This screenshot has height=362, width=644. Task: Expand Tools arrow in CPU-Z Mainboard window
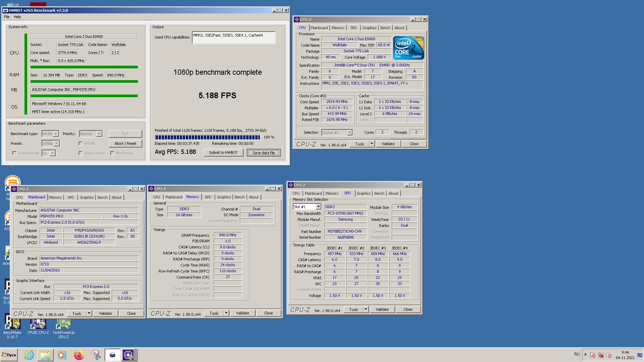[89, 313]
